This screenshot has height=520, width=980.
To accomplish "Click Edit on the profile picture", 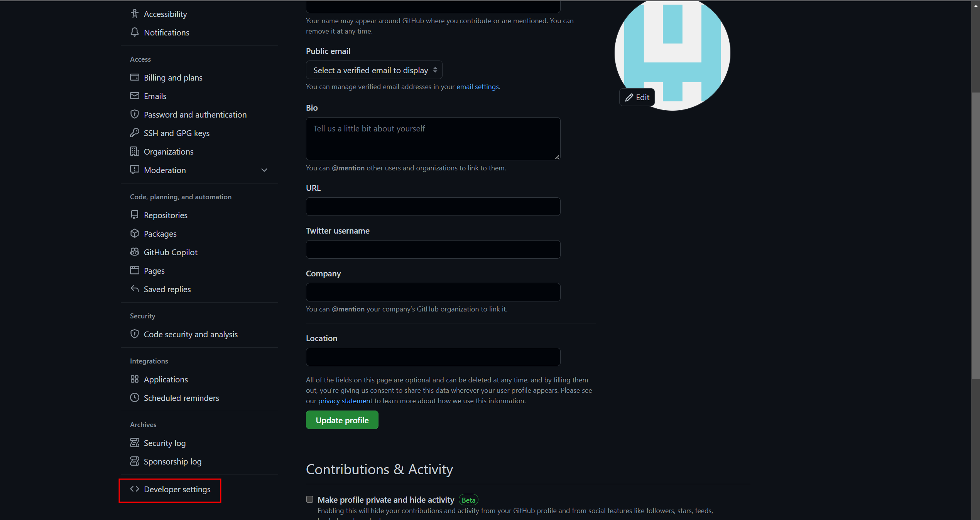I will click(x=637, y=98).
